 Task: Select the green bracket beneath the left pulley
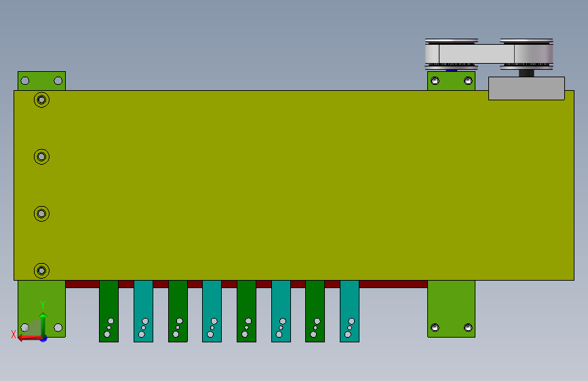coord(451,81)
